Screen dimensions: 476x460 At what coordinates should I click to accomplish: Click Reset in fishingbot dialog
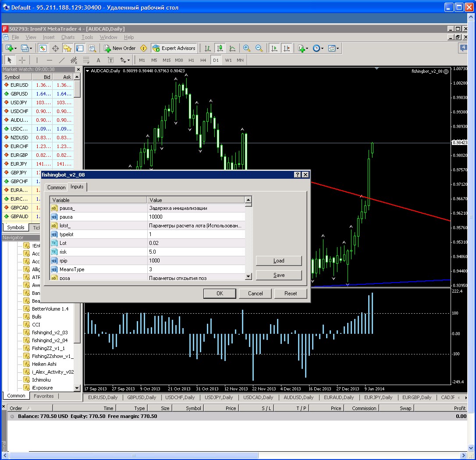click(x=291, y=294)
